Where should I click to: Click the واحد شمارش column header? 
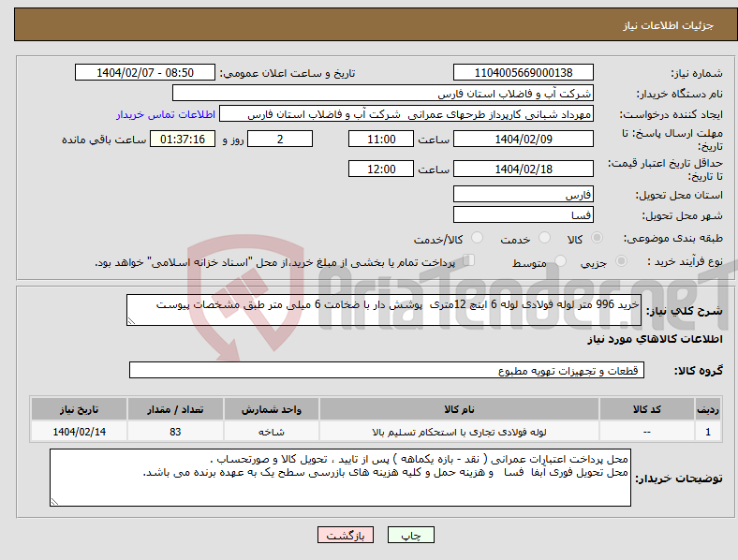(x=272, y=409)
